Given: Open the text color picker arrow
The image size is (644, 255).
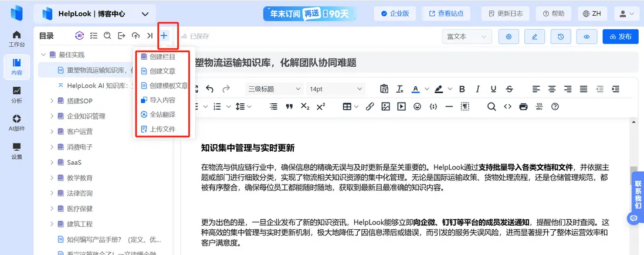Looking at the screenshot, I should [x=427, y=89].
